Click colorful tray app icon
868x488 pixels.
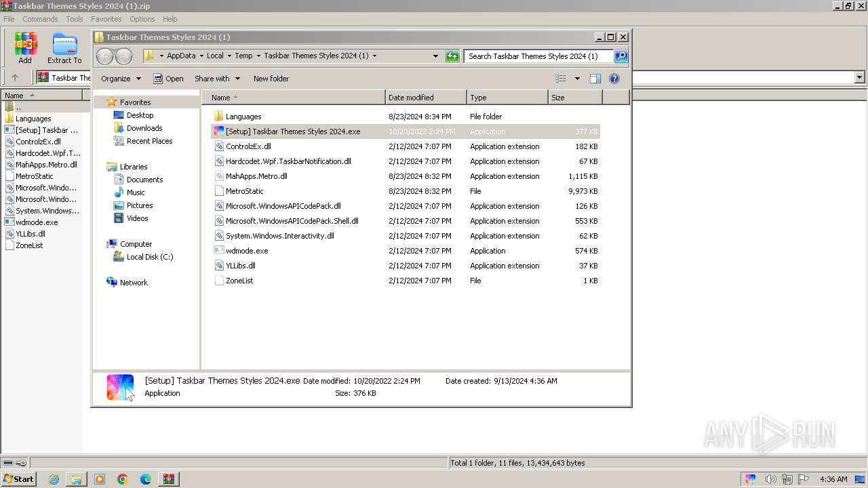[751, 479]
